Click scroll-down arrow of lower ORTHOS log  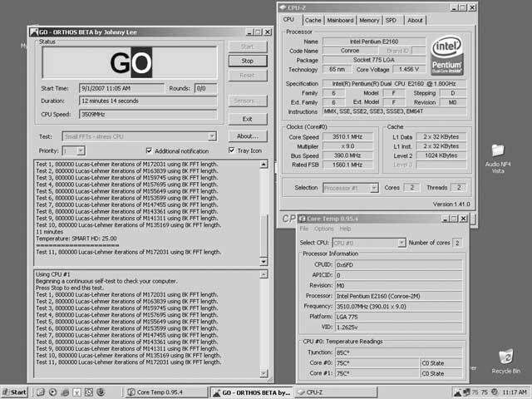pos(264,373)
